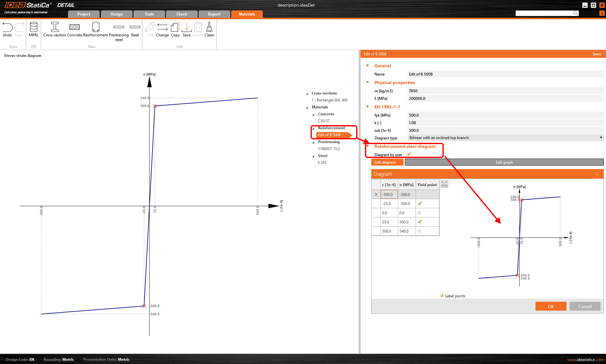Click the Edit graph button
The width and height of the screenshot is (606, 364).
(504, 162)
